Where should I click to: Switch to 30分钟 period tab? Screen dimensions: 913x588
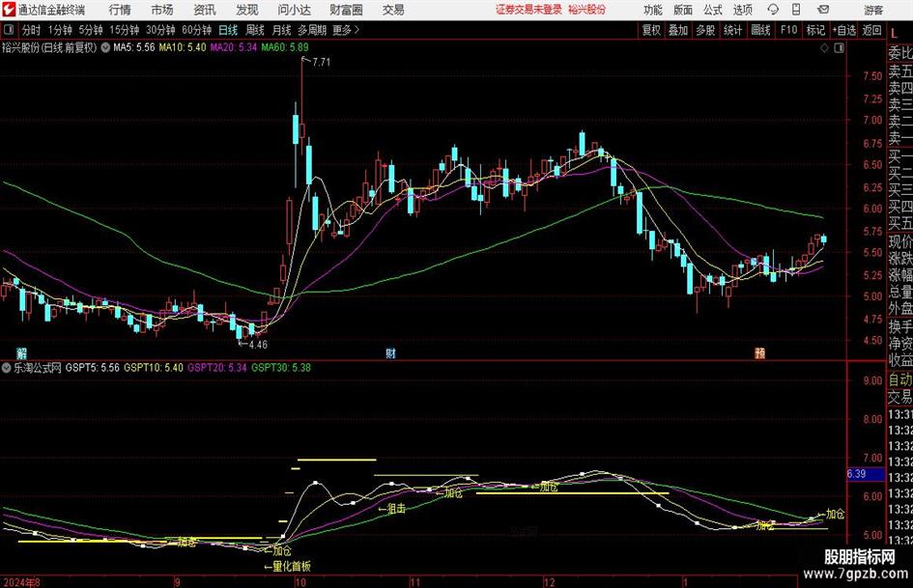coord(160,30)
